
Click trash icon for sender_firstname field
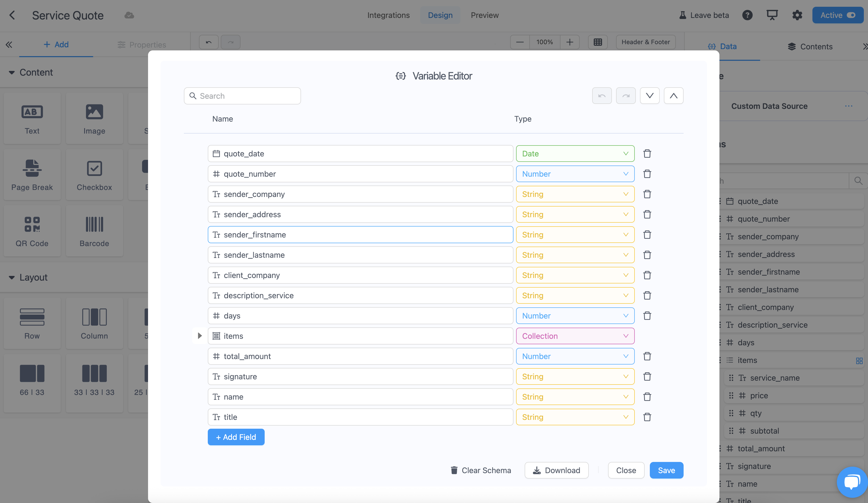647,235
